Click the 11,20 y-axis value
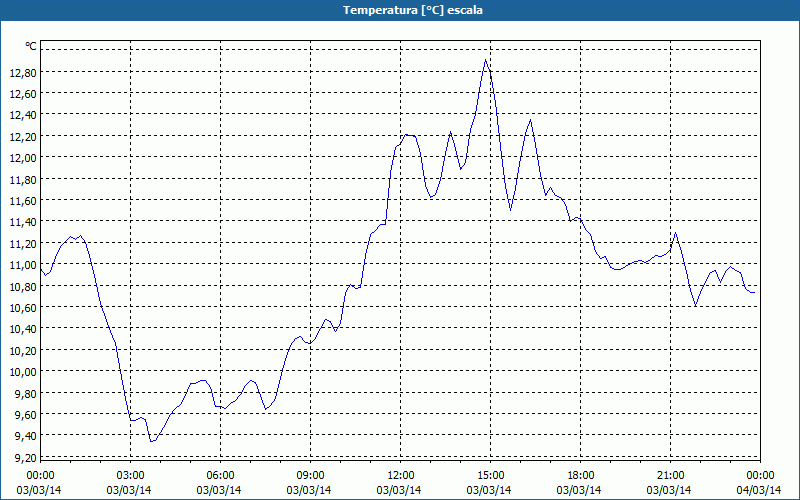This screenshot has height=500, width=800. click(x=23, y=244)
